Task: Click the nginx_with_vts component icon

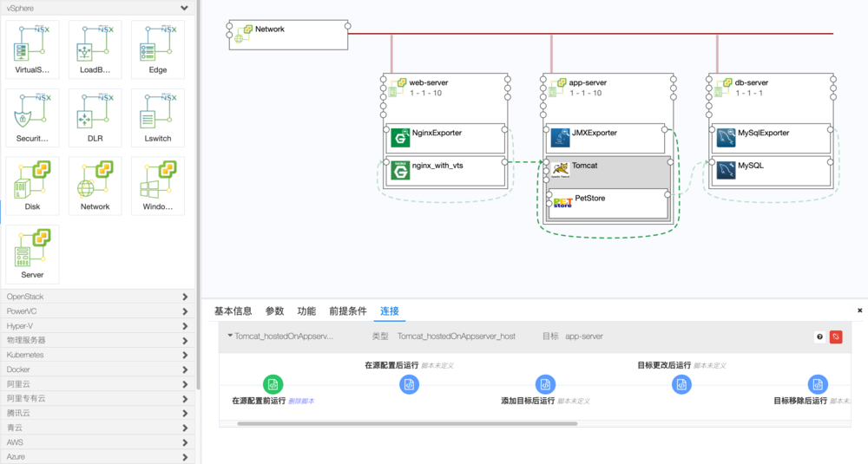Action: pyautogui.click(x=400, y=170)
